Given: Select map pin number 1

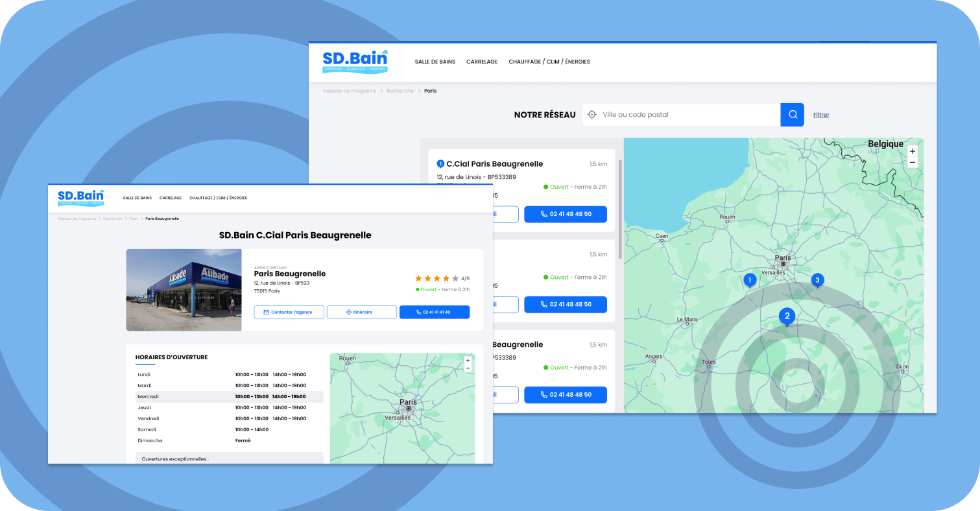Looking at the screenshot, I should click(750, 280).
